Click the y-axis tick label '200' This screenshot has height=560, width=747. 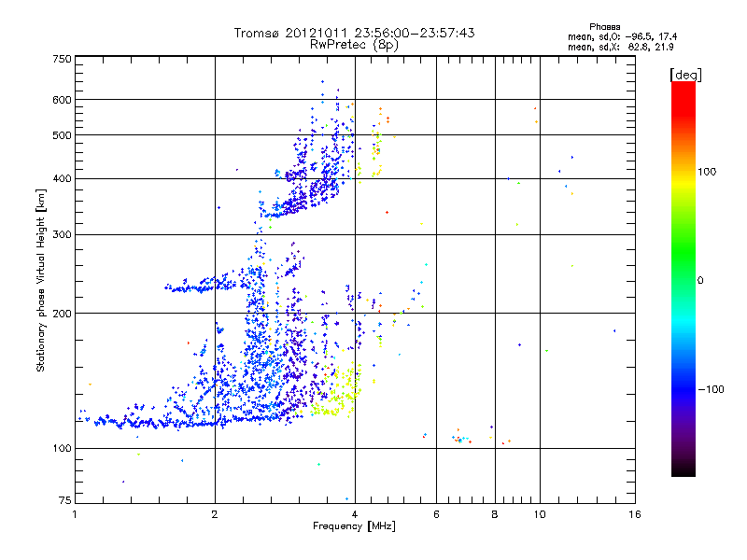(x=63, y=314)
